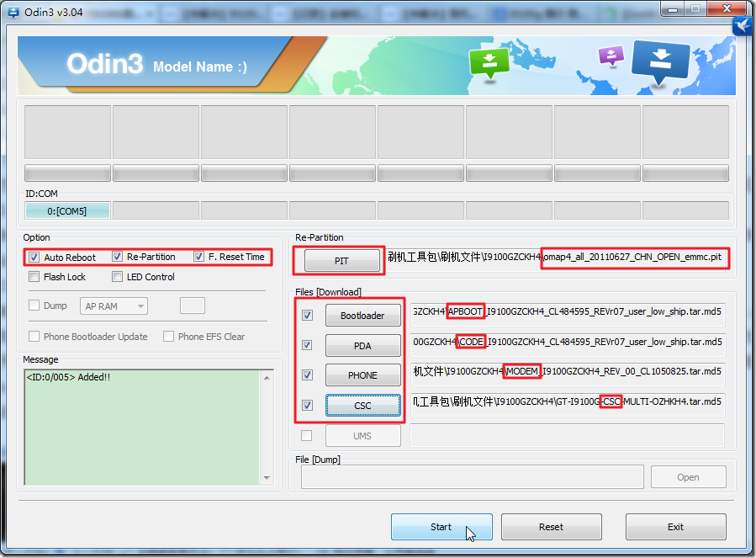The image size is (756, 558).
Task: Click the Bootloader file button
Action: [362, 316]
